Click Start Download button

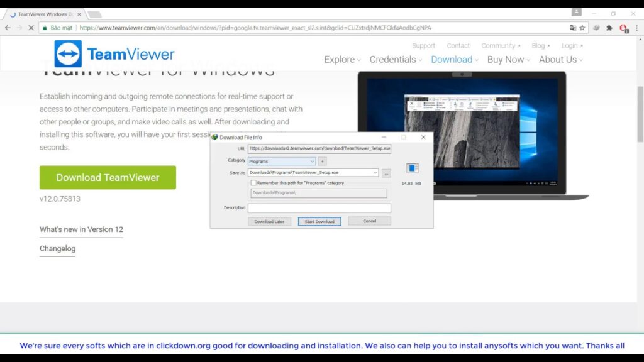(319, 222)
